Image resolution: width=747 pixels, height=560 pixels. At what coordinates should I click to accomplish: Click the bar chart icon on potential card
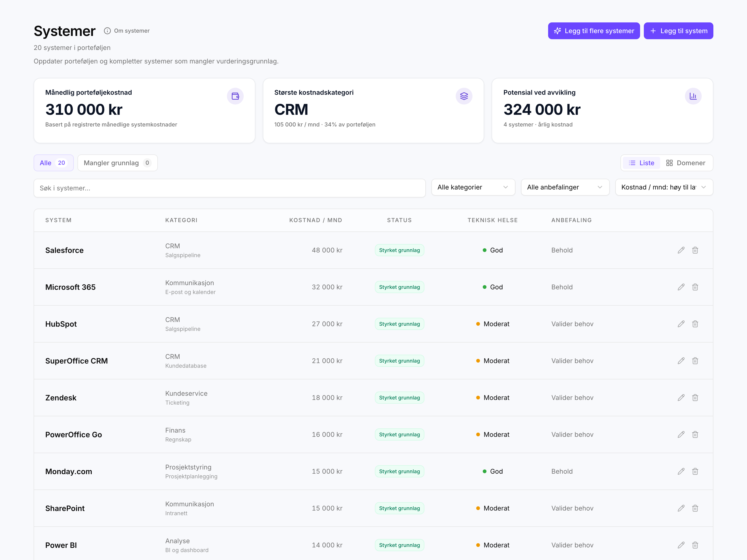tap(693, 96)
